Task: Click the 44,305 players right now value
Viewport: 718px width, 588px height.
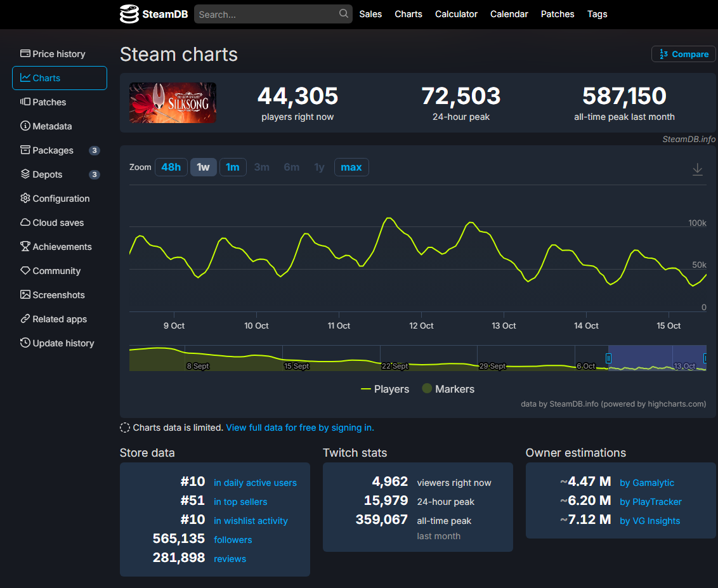Action: 297,96
